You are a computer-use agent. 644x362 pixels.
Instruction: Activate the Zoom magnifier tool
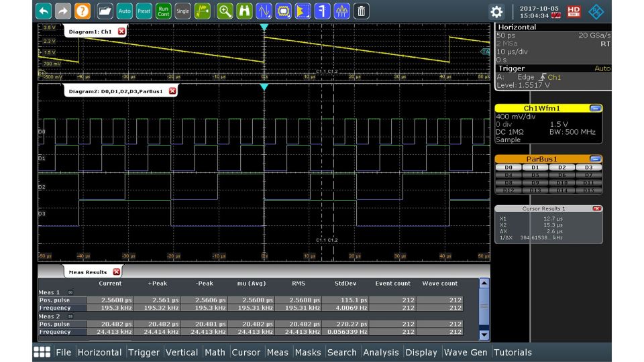tap(225, 11)
